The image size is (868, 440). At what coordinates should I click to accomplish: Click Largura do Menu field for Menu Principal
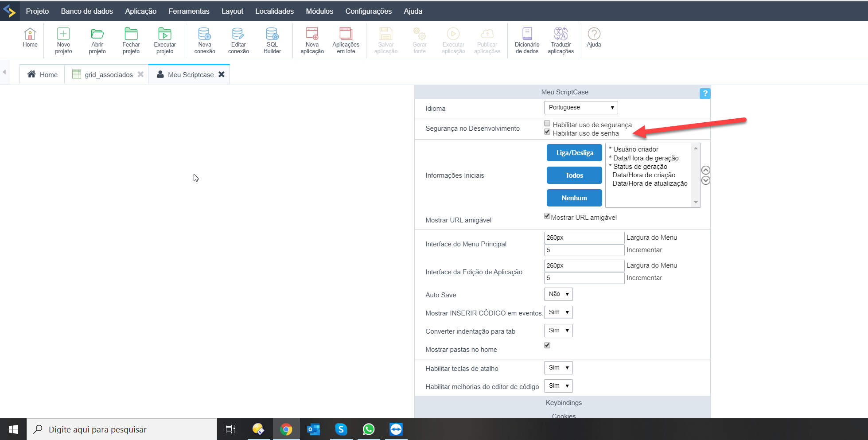pyautogui.click(x=584, y=238)
